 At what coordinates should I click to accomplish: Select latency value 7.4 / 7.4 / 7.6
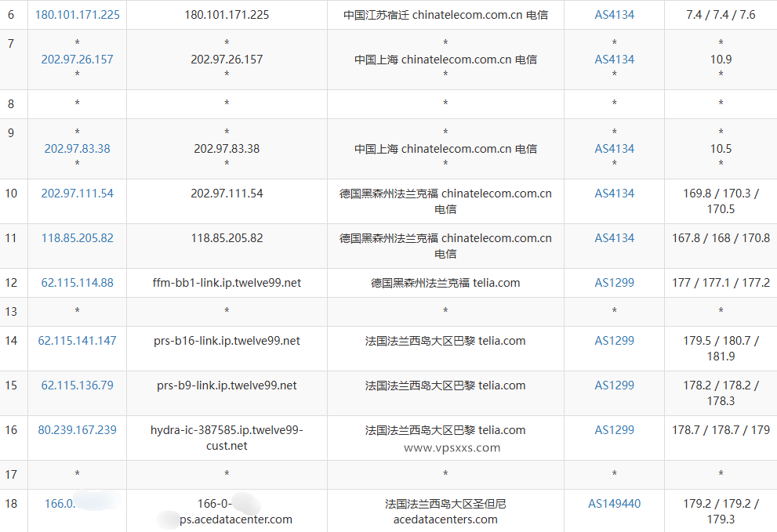point(721,15)
